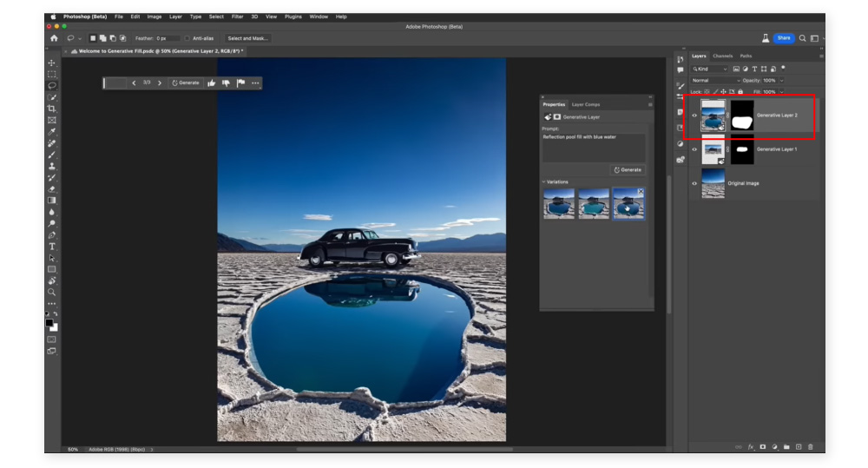Hide Generative Layer 2 with its eye icon
868x468 pixels.
point(694,115)
